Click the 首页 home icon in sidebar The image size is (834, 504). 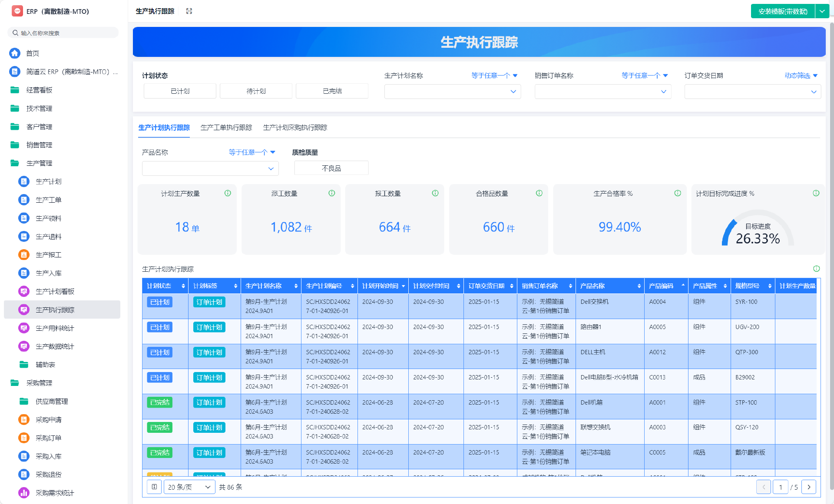(x=15, y=53)
